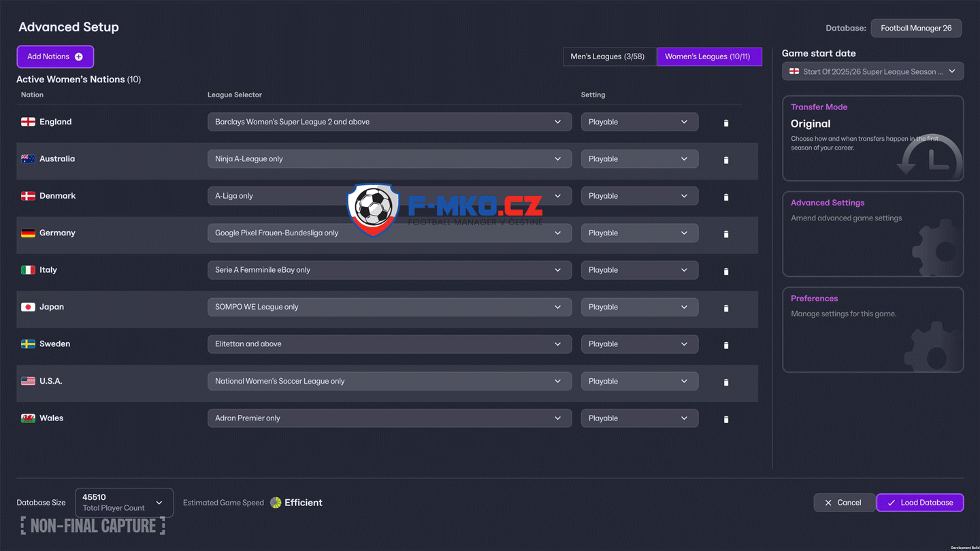
Task: Open England's league selector dropdown
Action: point(389,122)
